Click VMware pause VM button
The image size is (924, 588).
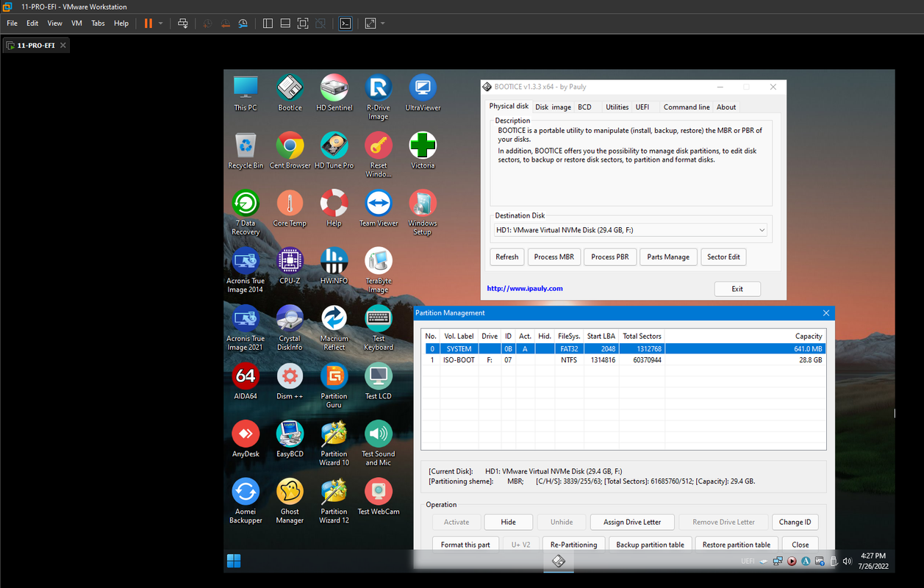point(148,24)
